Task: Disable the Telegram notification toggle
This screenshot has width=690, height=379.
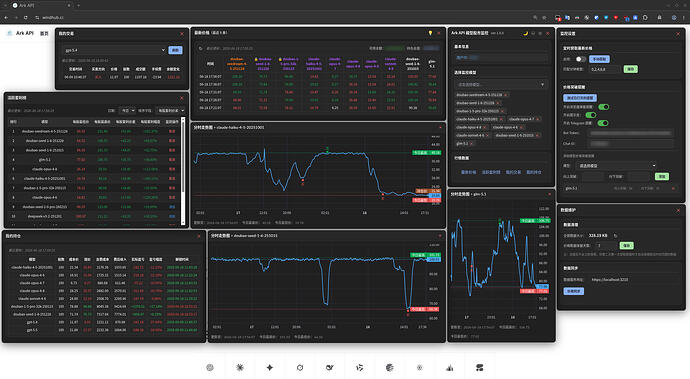Action: pos(603,123)
